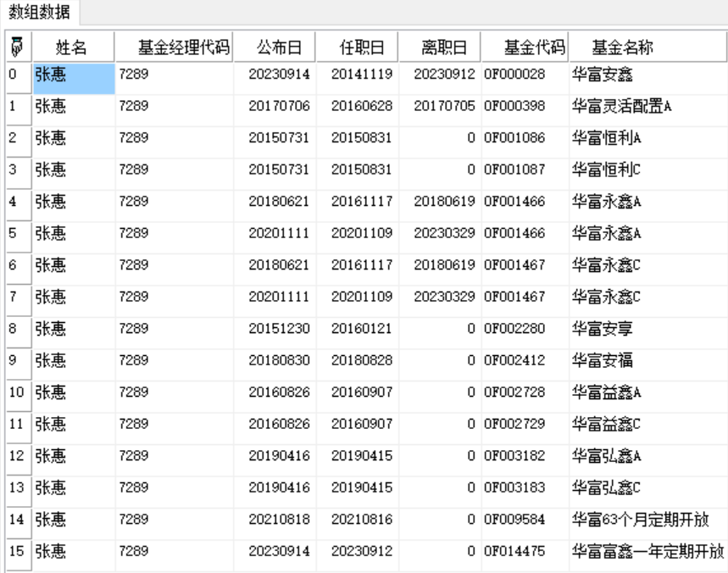The image size is (728, 573).
Task: Click the 基金代码 column header
Action: [x=525, y=47]
